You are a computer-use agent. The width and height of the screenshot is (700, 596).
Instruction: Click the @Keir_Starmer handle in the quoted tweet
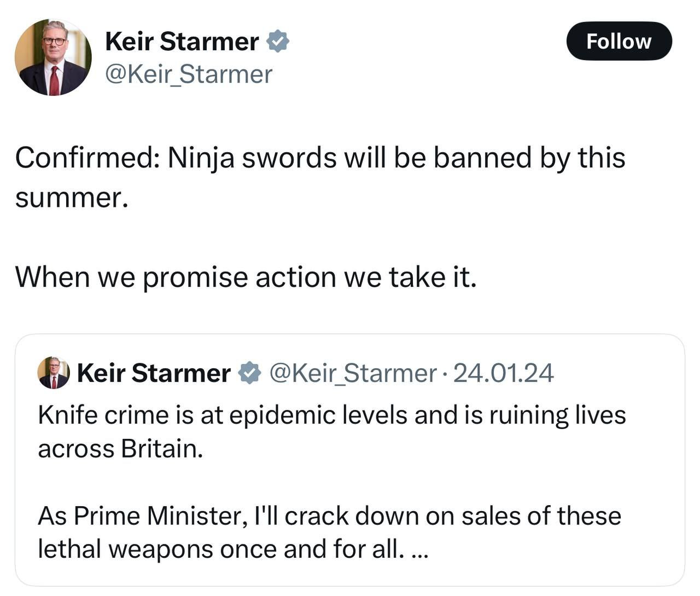353,373
